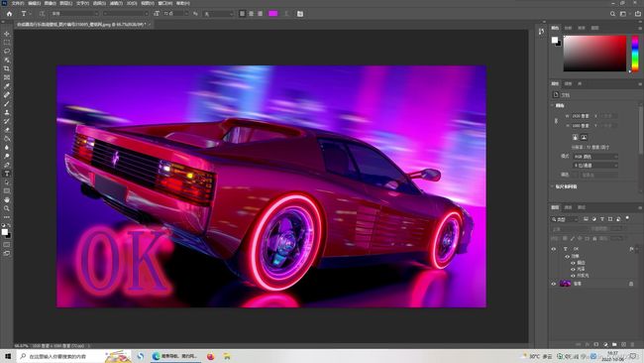Select the Move tool
Screen dimensions: 644x363
[7, 34]
